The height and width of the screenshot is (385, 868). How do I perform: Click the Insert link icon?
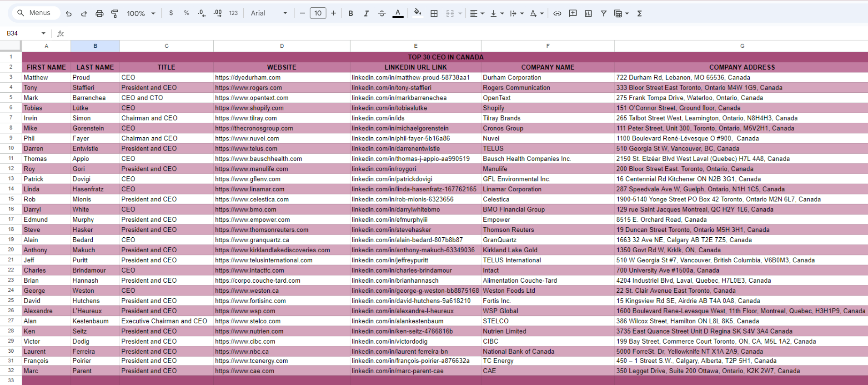tap(557, 14)
